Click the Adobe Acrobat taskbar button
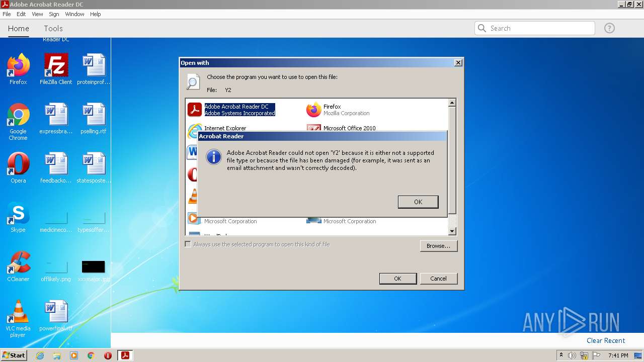The width and height of the screenshot is (644, 362). pos(125,355)
